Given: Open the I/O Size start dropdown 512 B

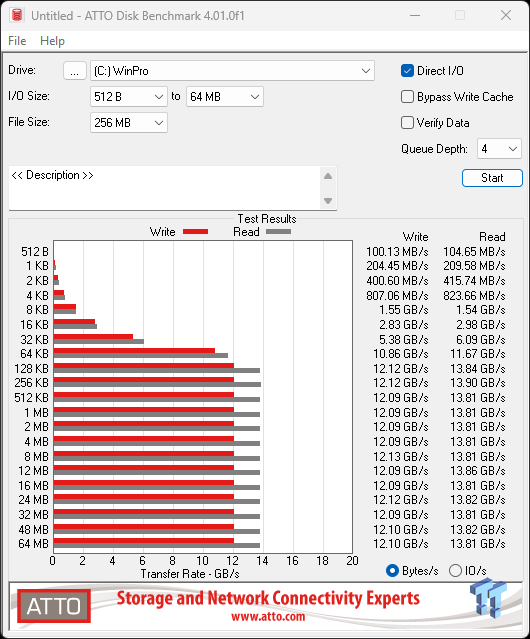Looking at the screenshot, I should click(129, 97).
